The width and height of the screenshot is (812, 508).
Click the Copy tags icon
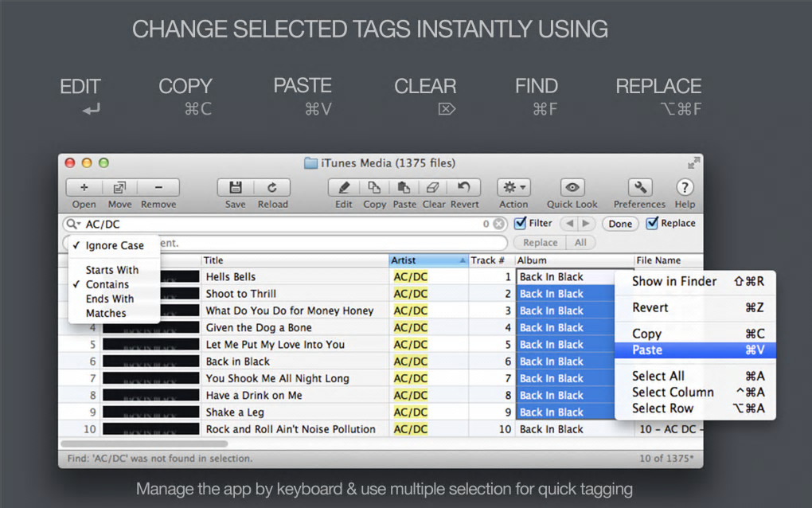pos(374,187)
